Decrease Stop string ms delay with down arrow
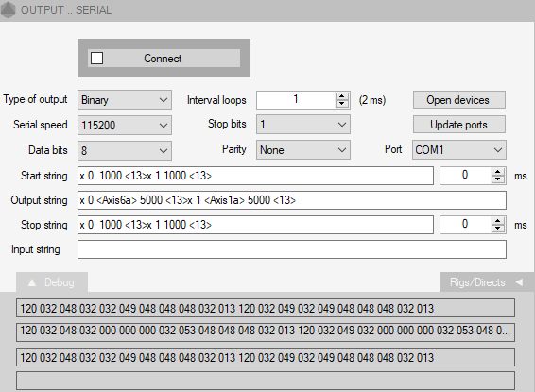Viewport: 535px width, 392px height. point(498,229)
